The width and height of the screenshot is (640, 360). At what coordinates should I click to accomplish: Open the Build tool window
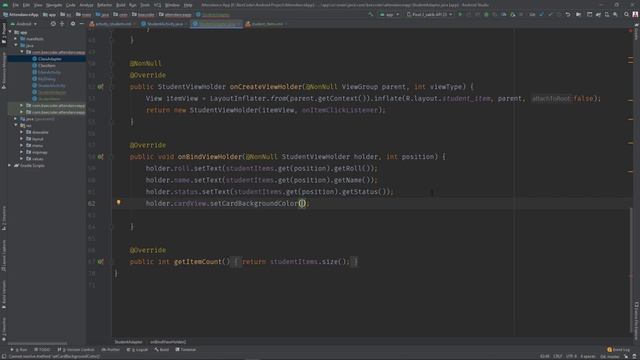pos(162,350)
